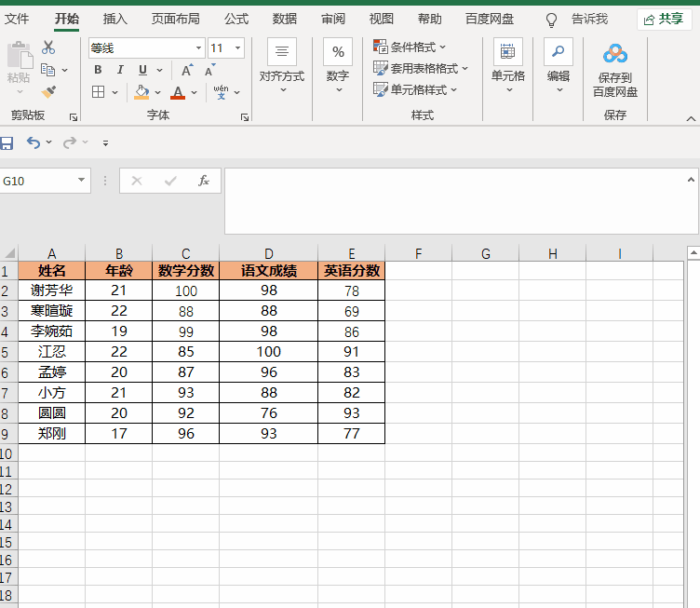The width and height of the screenshot is (700, 608).
Task: Click the insert function fx icon
Action: tap(204, 181)
